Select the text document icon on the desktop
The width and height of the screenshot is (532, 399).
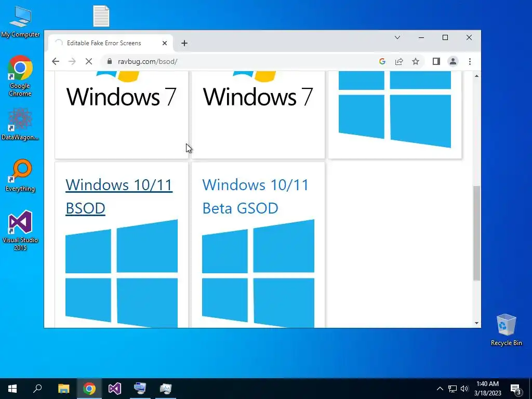tap(101, 16)
